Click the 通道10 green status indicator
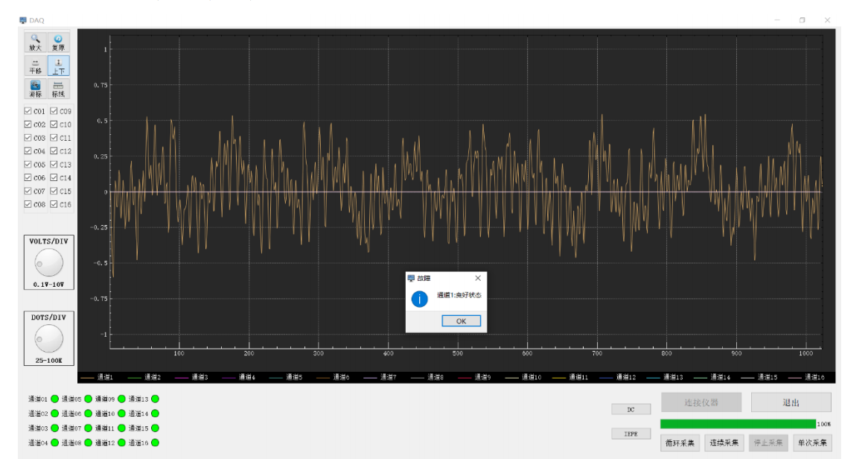This screenshot has height=459, width=868. (x=122, y=414)
